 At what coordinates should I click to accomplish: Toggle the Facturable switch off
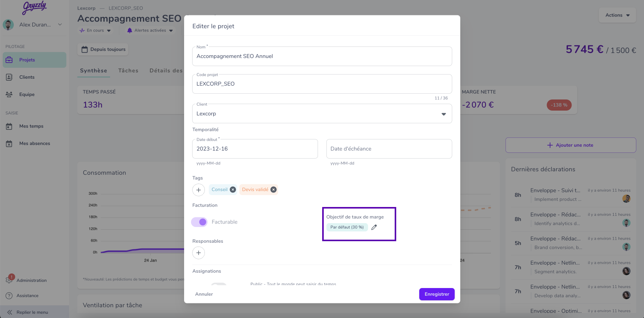(x=199, y=222)
